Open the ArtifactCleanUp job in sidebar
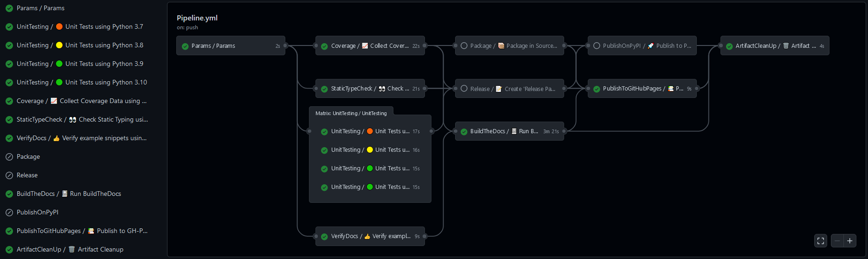Screen dimensions: 868x259 pos(70,250)
